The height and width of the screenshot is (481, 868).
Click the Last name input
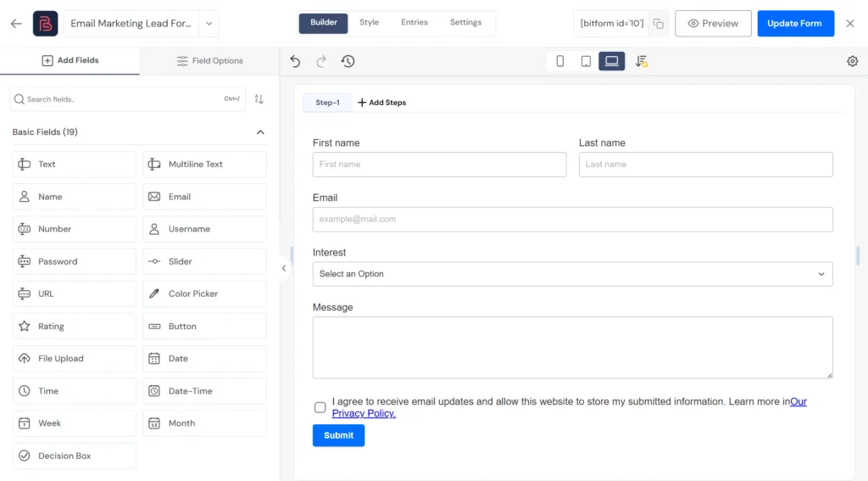[706, 165]
